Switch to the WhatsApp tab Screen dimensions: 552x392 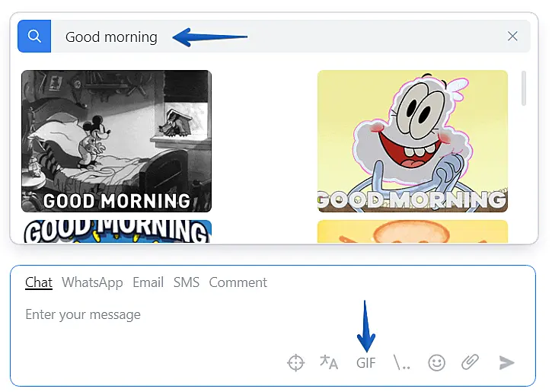coord(92,282)
